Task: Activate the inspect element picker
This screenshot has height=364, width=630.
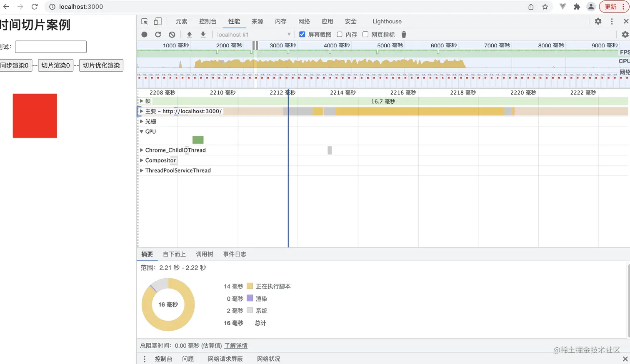Action: pyautogui.click(x=145, y=21)
